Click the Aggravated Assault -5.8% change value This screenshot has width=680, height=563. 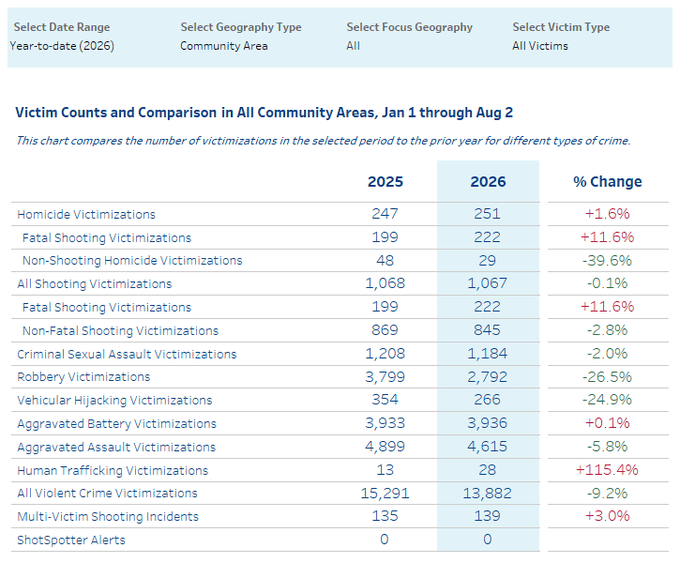point(607,447)
